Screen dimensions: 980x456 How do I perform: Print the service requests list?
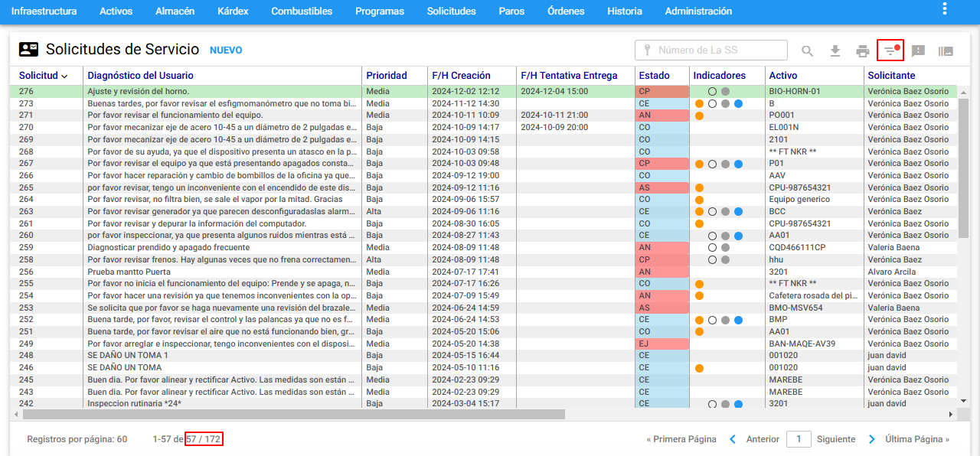click(x=863, y=51)
